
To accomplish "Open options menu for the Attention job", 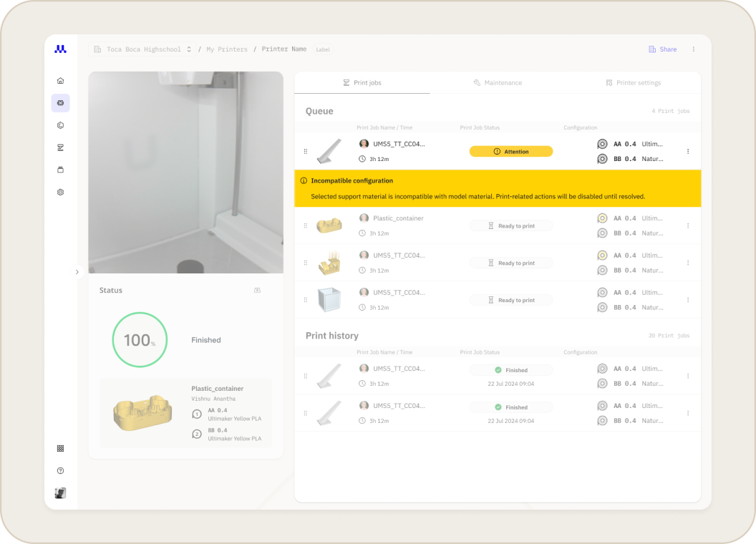I will [x=688, y=152].
